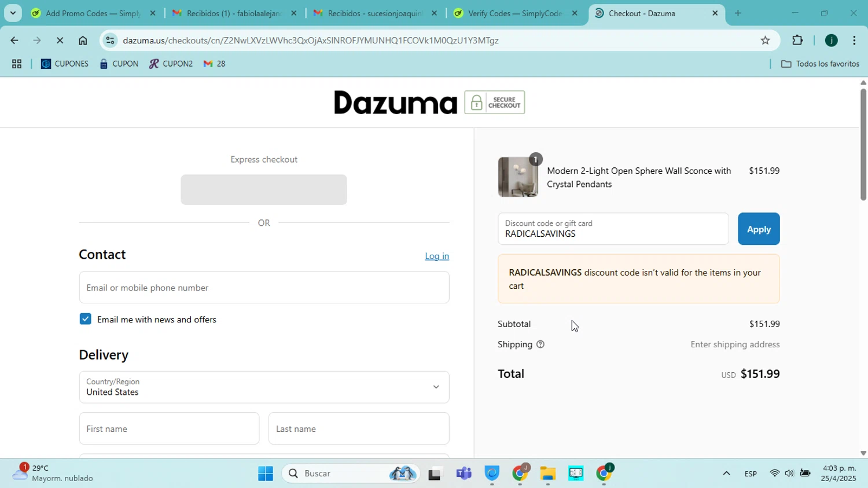Click the page vertical scrollbar
The image size is (868, 488).
point(863,145)
